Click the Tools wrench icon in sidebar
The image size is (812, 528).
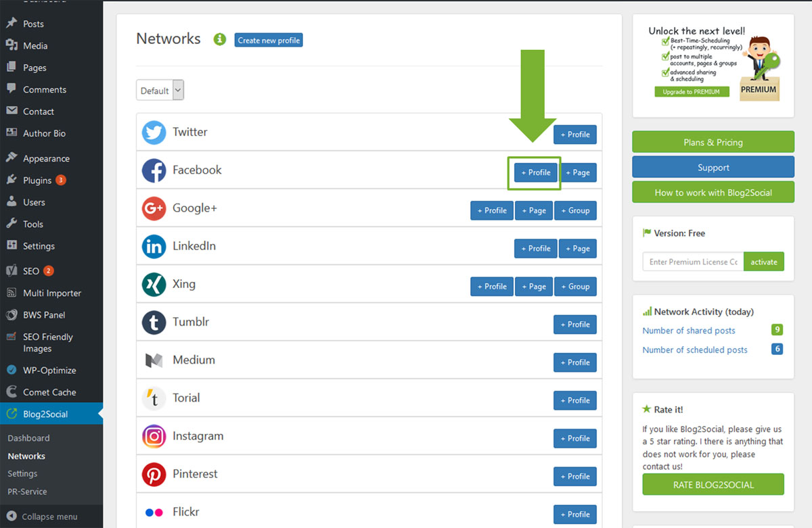click(x=12, y=224)
